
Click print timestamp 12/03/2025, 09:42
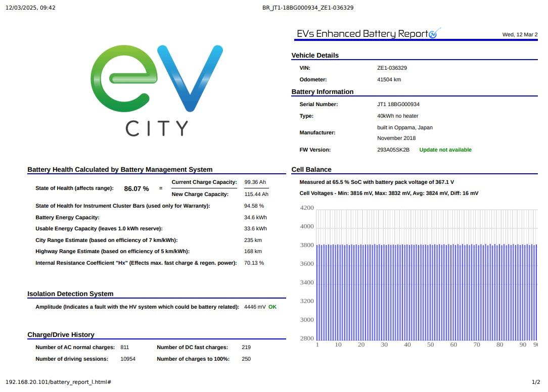tap(30, 8)
